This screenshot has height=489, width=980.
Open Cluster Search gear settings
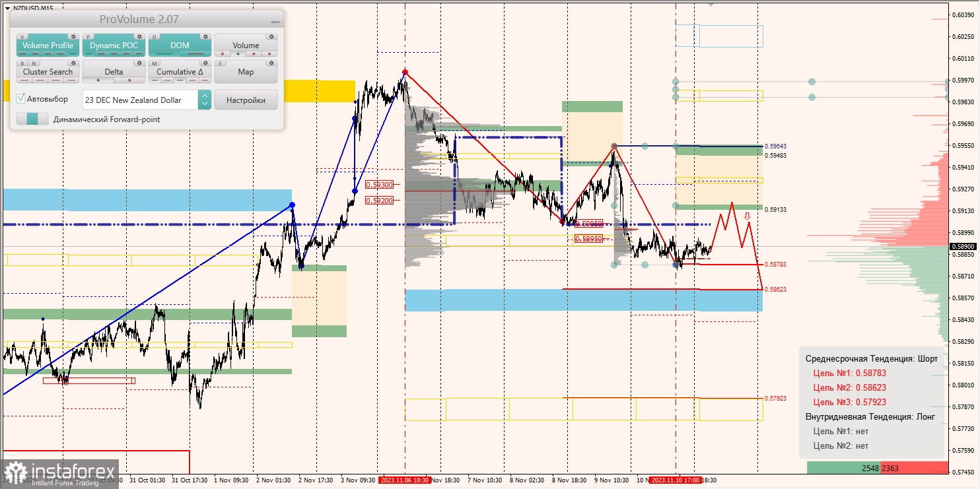73,63
